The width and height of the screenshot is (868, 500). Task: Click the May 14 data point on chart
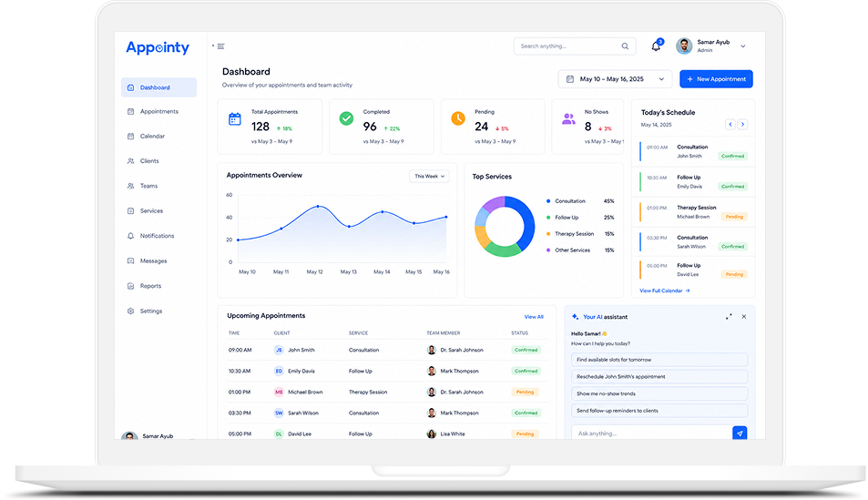(383, 212)
